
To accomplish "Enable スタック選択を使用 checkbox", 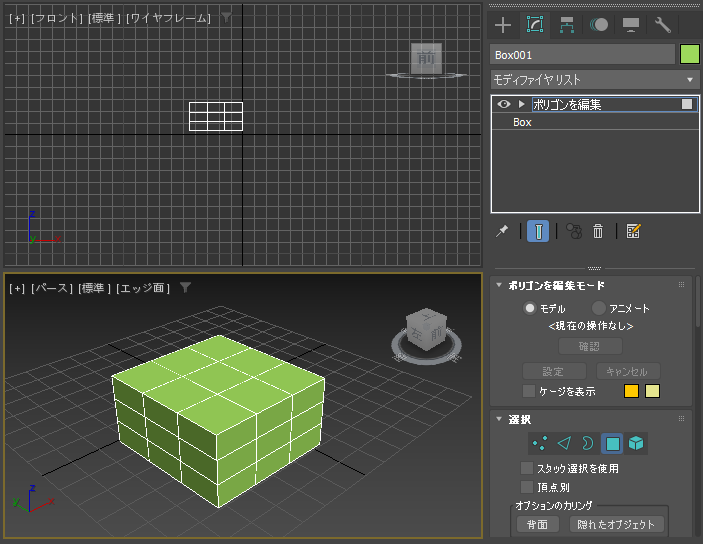I will click(x=527, y=468).
